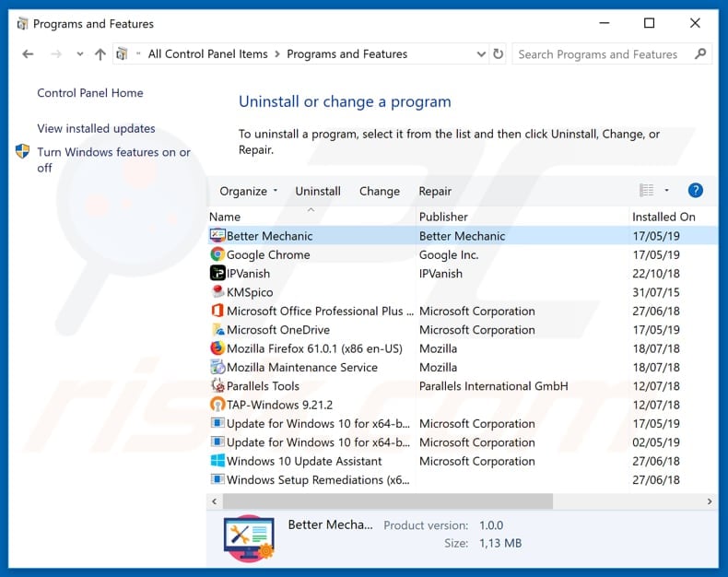Click icon of Update for Windows dated 17/05/19
Screen dimensions: 728x577
[x=217, y=423]
